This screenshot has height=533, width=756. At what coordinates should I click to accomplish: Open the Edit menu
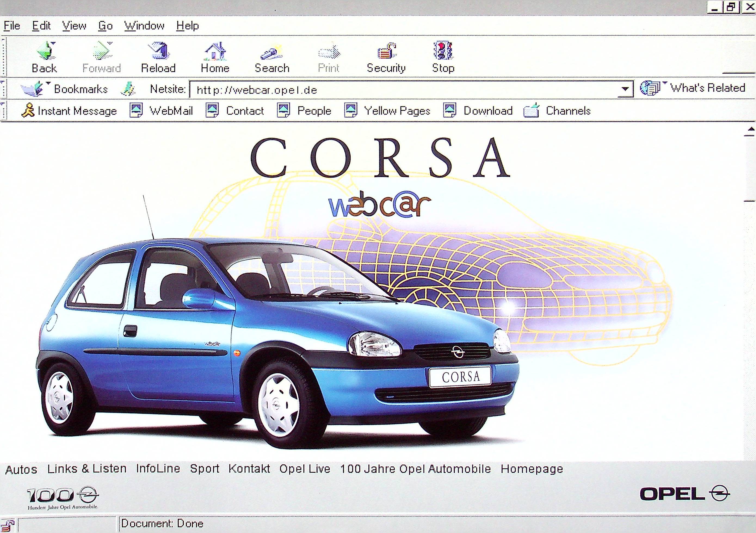pyautogui.click(x=41, y=25)
